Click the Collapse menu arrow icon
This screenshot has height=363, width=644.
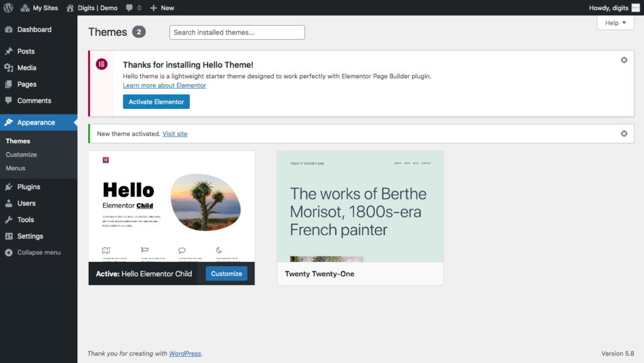coord(9,252)
